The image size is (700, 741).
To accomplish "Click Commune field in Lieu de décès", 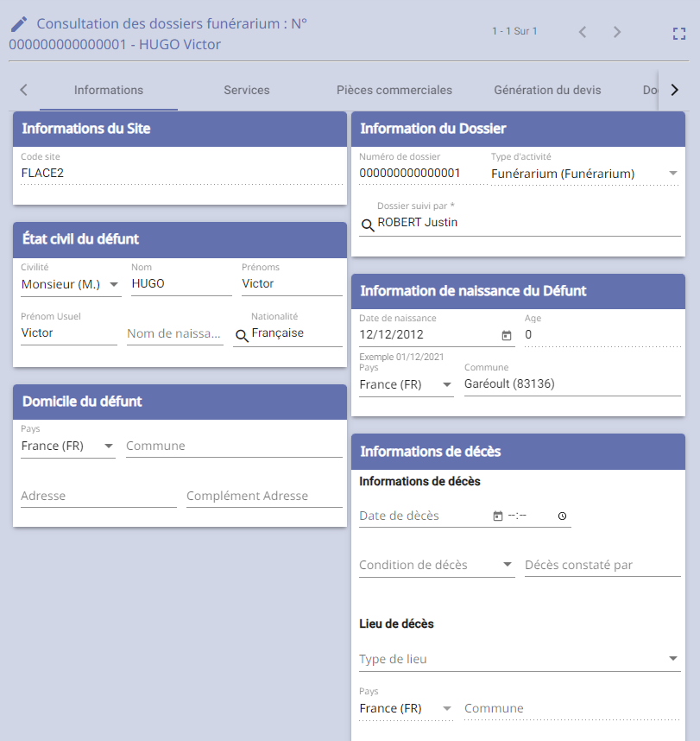I will coord(572,709).
